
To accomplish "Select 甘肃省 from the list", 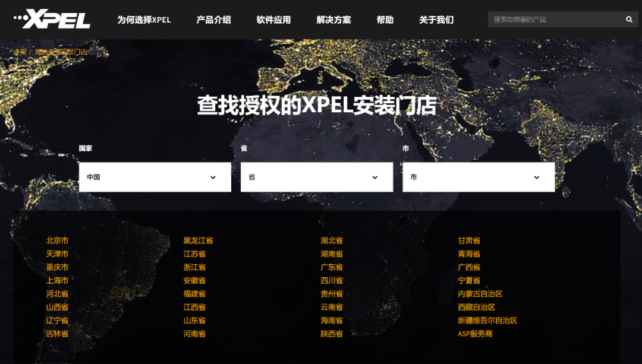I will 469,240.
